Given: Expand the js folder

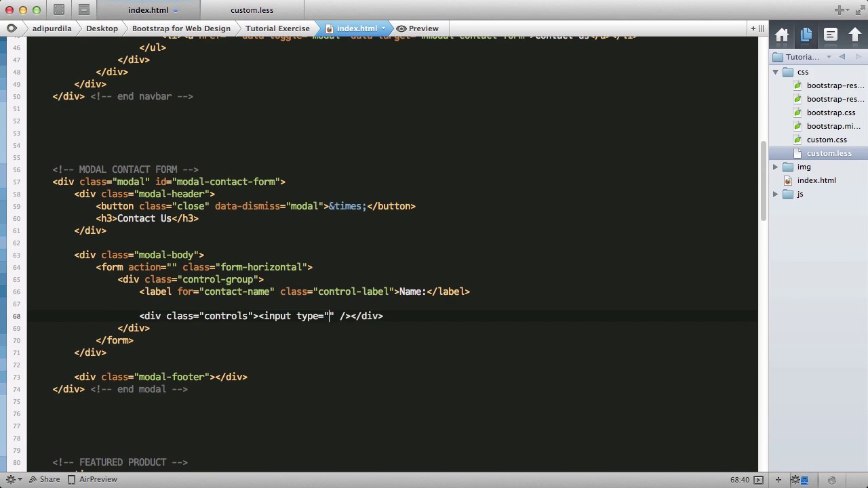Looking at the screenshot, I should point(775,194).
